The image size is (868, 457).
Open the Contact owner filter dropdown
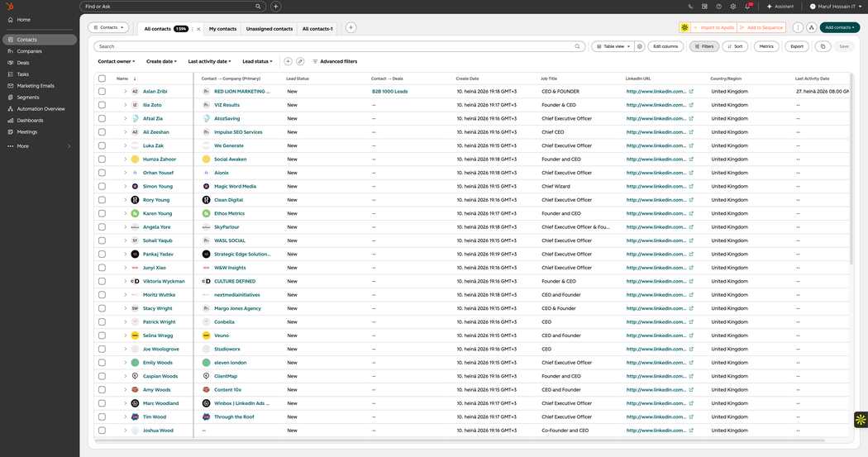point(117,61)
